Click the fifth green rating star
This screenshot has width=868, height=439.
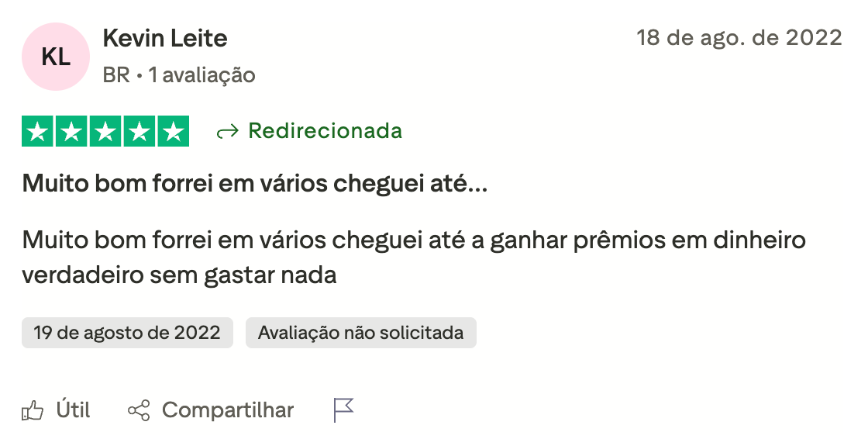[x=174, y=131]
